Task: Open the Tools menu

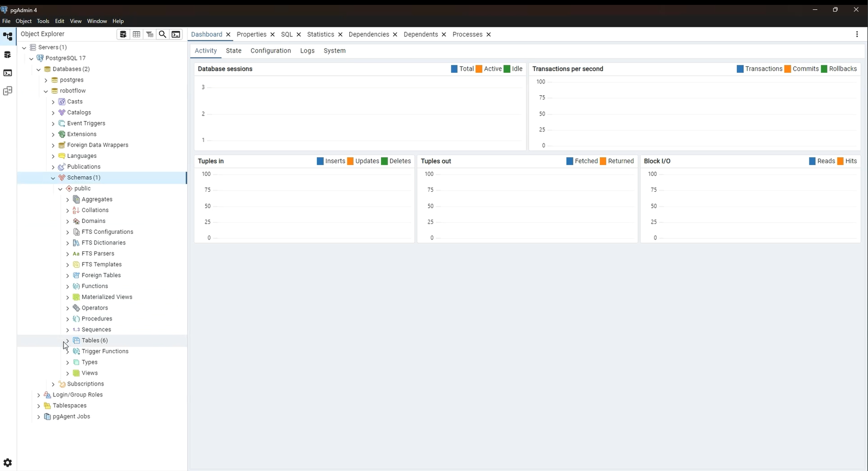Action: tap(43, 21)
